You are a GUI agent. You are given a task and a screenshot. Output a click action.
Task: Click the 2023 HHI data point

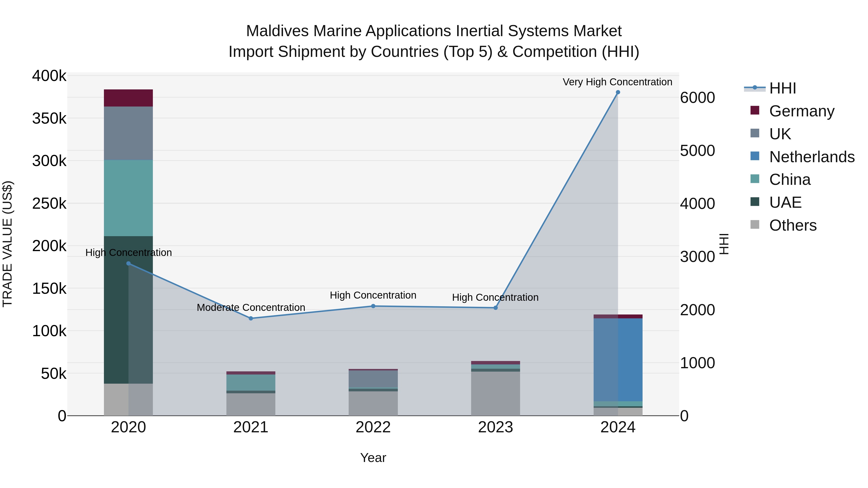(x=495, y=308)
